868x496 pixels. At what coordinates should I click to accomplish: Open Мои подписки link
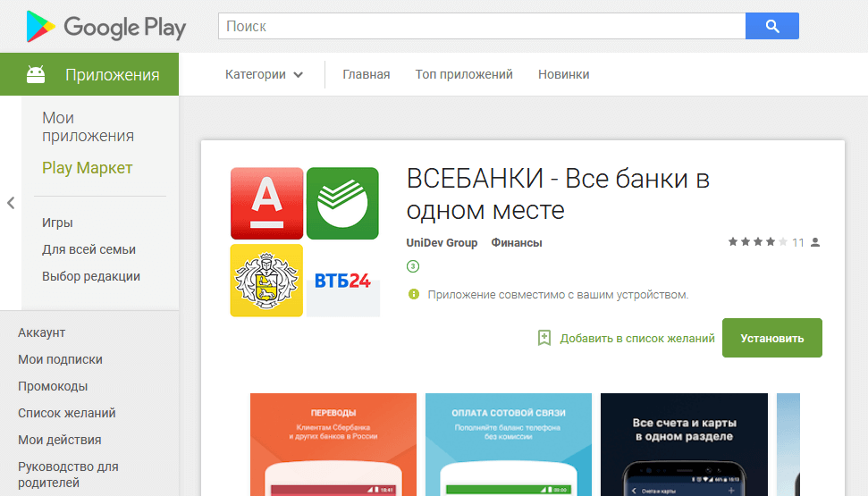[60, 359]
